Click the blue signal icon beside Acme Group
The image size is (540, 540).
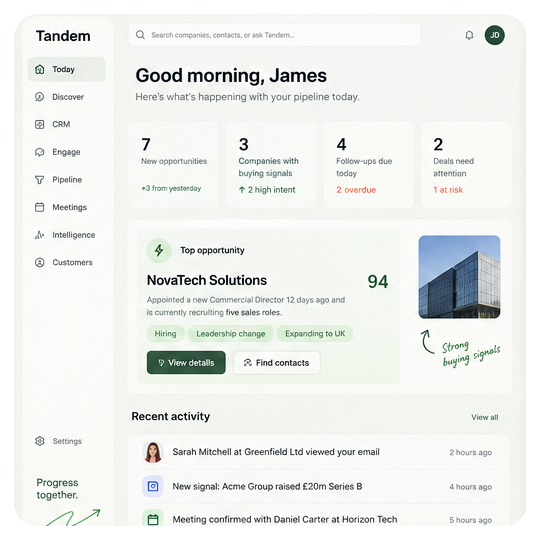(153, 486)
